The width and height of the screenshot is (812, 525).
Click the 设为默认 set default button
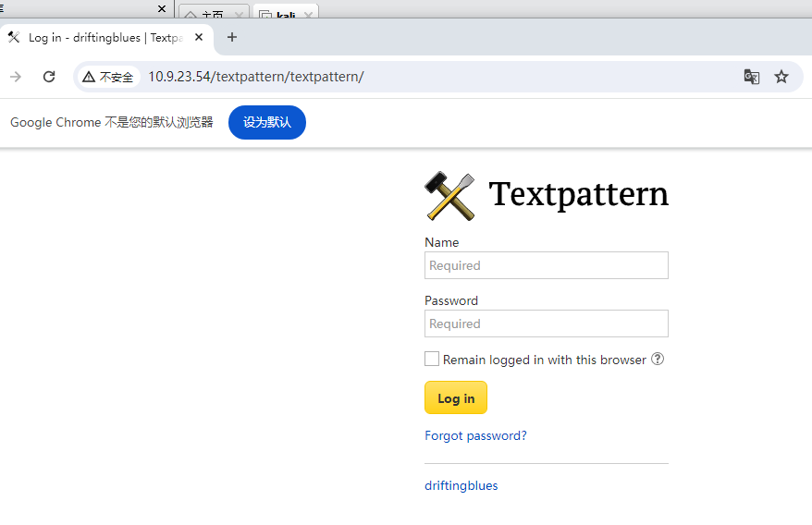[267, 122]
